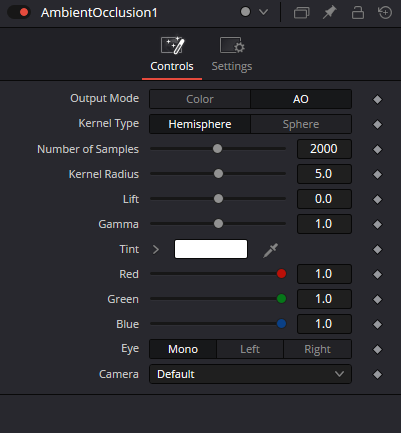401x433 pixels.
Task: Open the white Tint color swatch
Action: click(x=211, y=249)
